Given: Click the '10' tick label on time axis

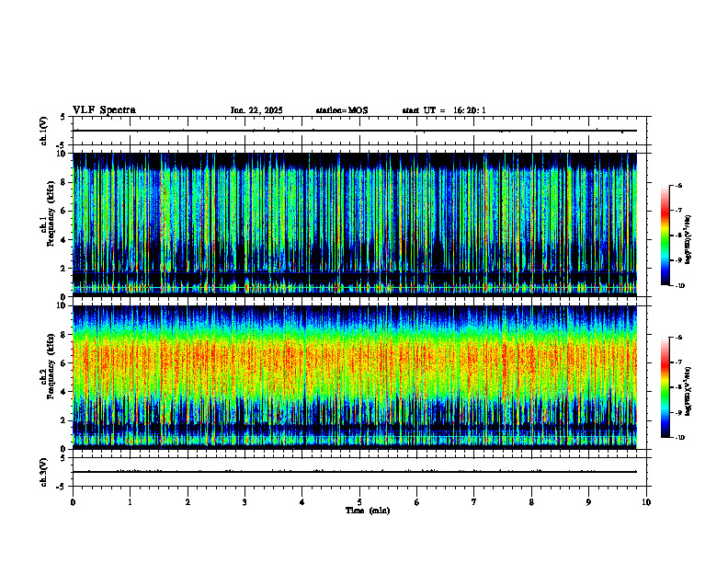Looking at the screenshot, I should [x=646, y=502].
